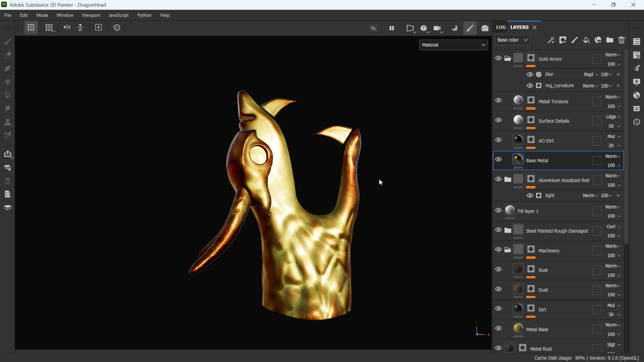Select the Clone stamp tool
The height and width of the screenshot is (362, 644).
tap(7, 122)
